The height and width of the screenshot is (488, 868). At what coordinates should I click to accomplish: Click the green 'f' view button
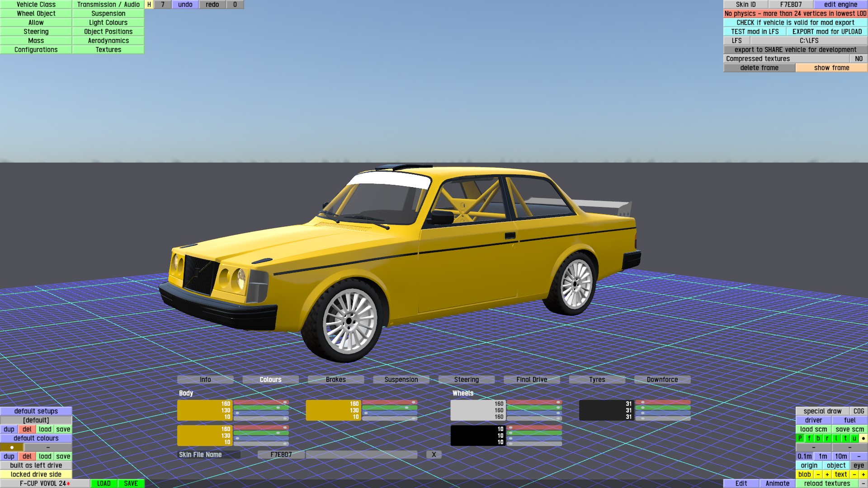tap(809, 438)
